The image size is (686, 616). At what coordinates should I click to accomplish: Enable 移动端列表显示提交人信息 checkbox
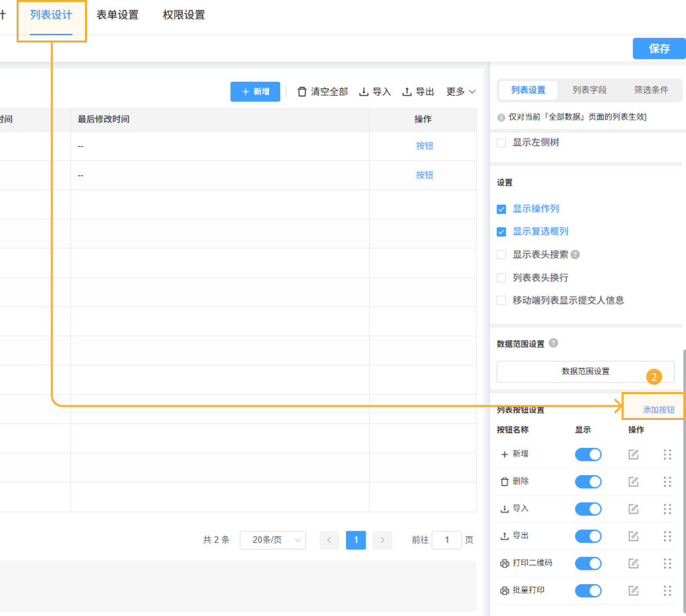tap(501, 300)
